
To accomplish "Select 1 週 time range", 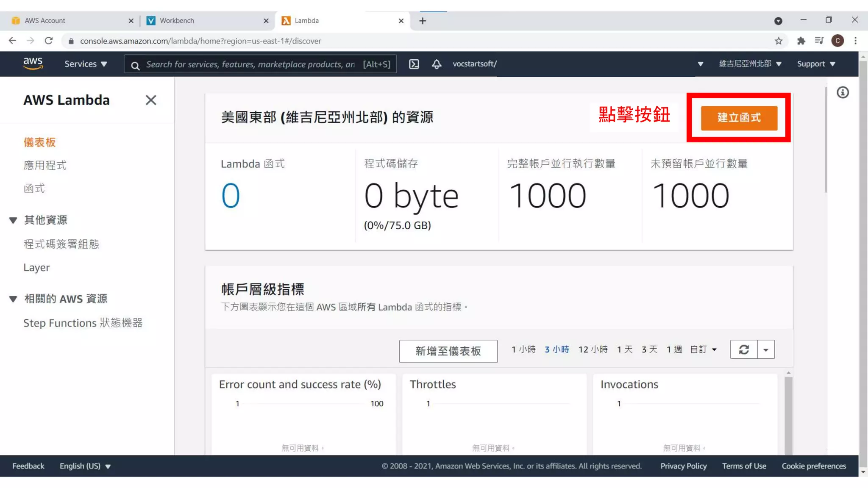I will pyautogui.click(x=674, y=349).
